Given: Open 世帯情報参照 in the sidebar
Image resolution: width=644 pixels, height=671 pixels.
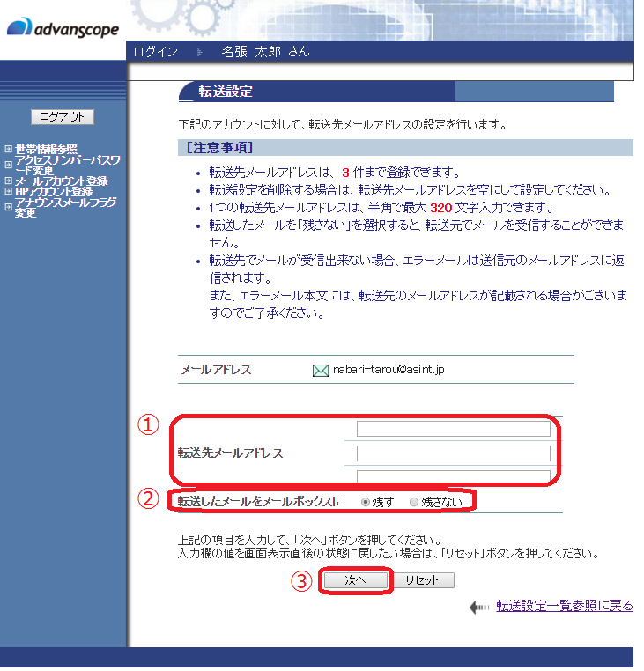Looking at the screenshot, I should point(46,150).
